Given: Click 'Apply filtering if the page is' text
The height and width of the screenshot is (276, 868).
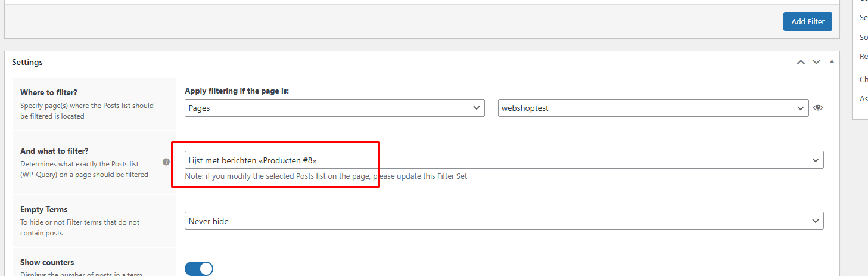Looking at the screenshot, I should 241,91.
